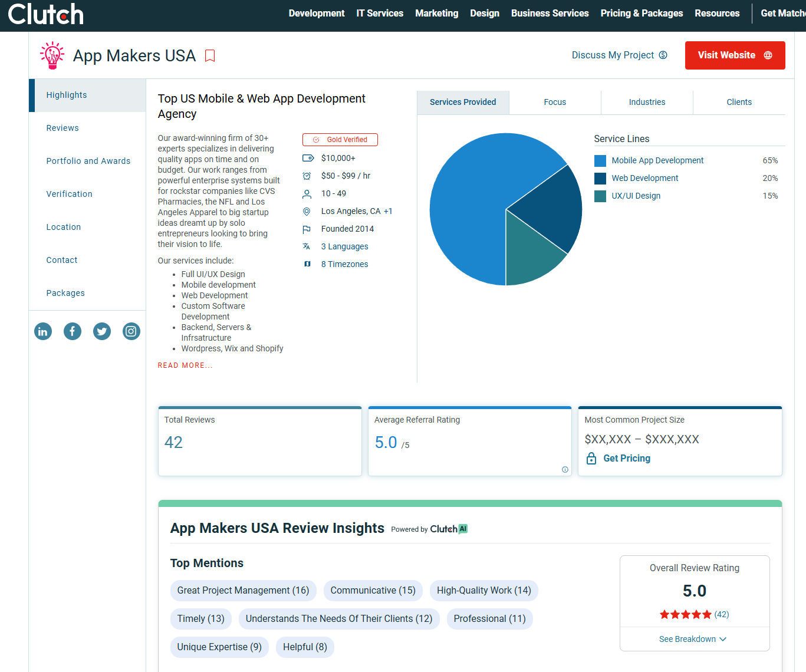Viewport: 806px width, 672px height.
Task: Open the Instagram social icon
Action: [131, 331]
